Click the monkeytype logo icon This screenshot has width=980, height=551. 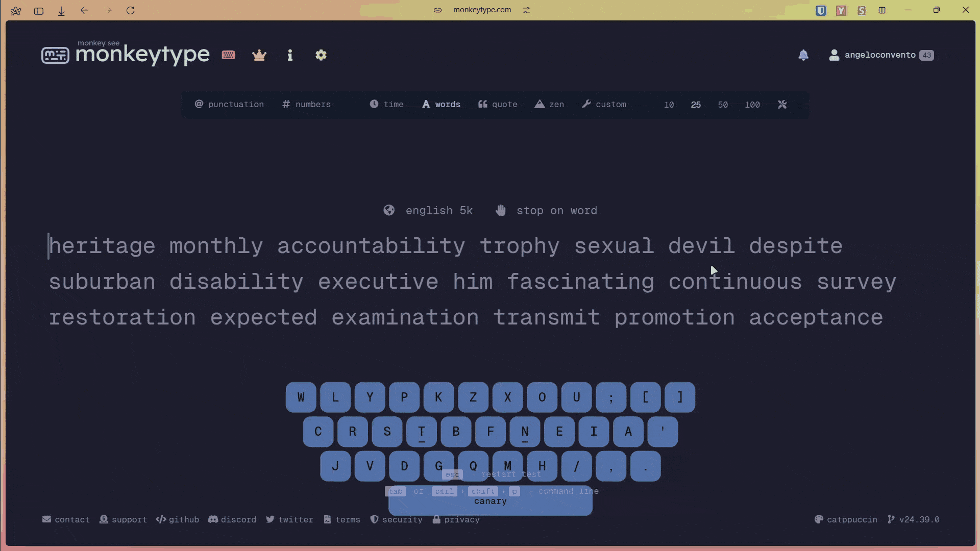55,55
